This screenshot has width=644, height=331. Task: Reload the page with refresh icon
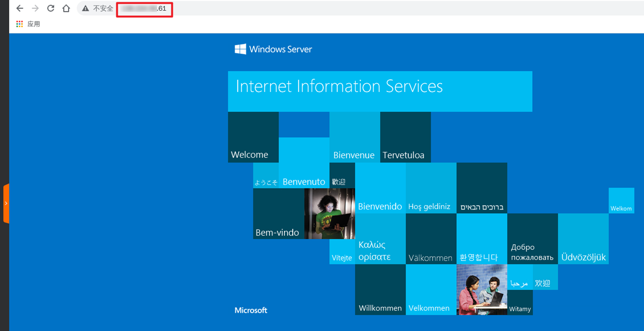[51, 8]
